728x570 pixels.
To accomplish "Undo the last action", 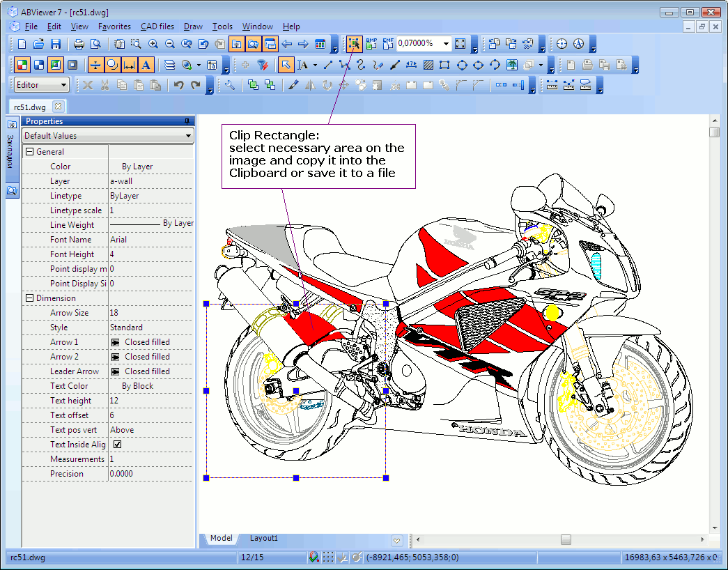I will [179, 85].
